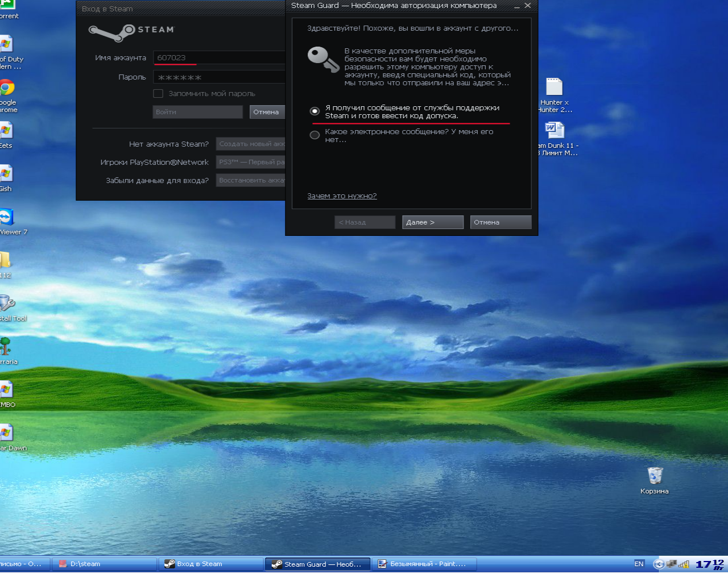This screenshot has height=582, width=728.
Task: Click 'Восстановить аккаунт' button
Action: (250, 181)
